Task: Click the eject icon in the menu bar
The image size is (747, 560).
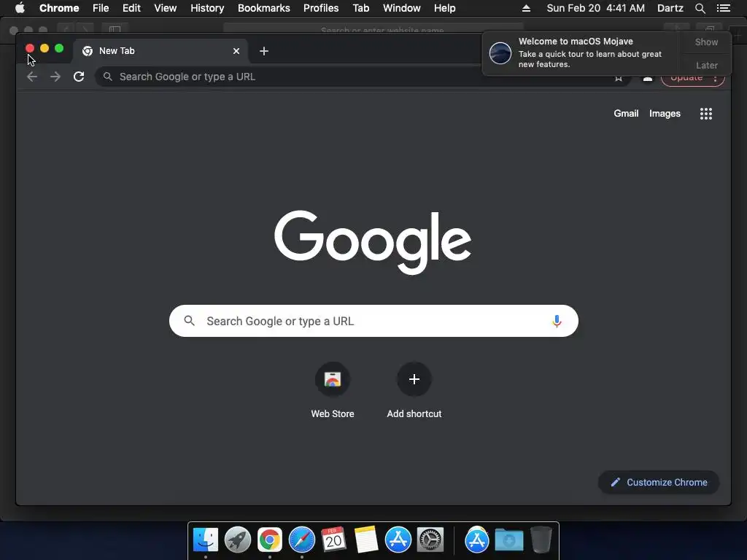Action: (x=526, y=8)
